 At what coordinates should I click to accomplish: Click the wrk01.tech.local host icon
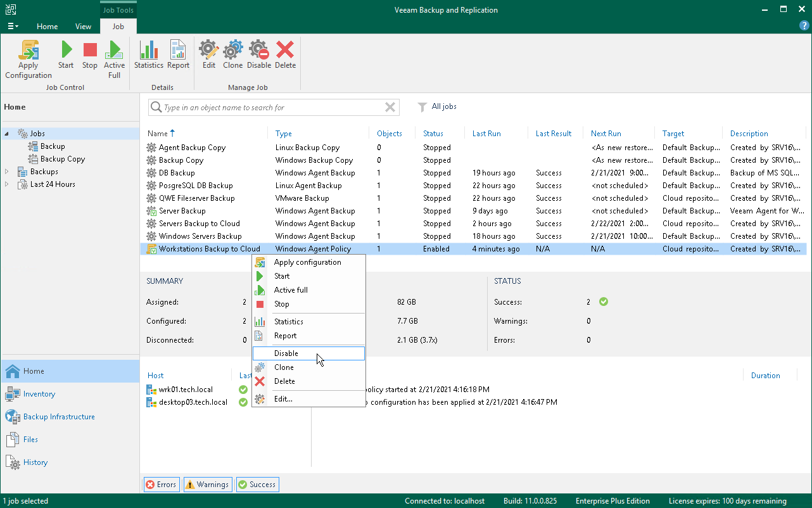click(151, 390)
